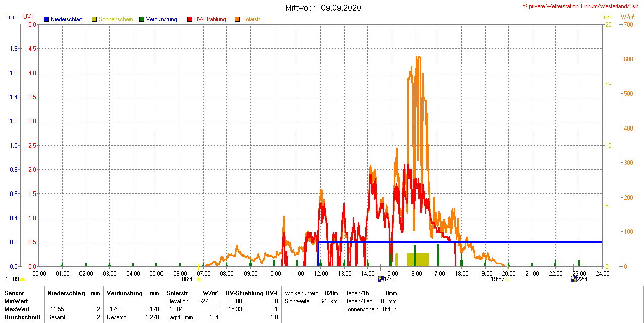Click the red UV-I axis unit label
This screenshot has width=644, height=323.
point(29,17)
